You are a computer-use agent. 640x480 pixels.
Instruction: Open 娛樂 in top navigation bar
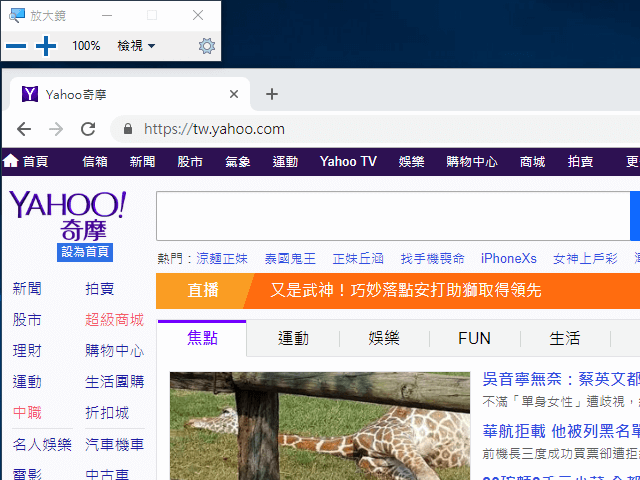pyautogui.click(x=411, y=162)
